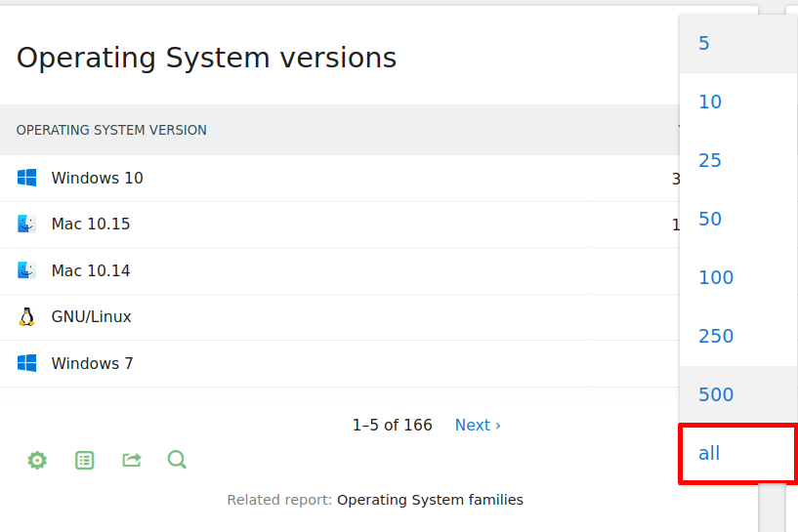Click the green search magnifier icon
The image size is (798, 532).
[177, 460]
